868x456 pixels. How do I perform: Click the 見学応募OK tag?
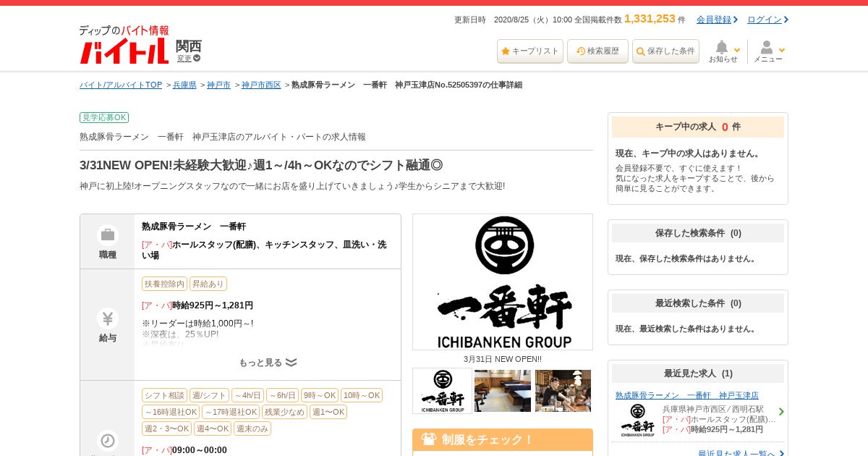[104, 117]
